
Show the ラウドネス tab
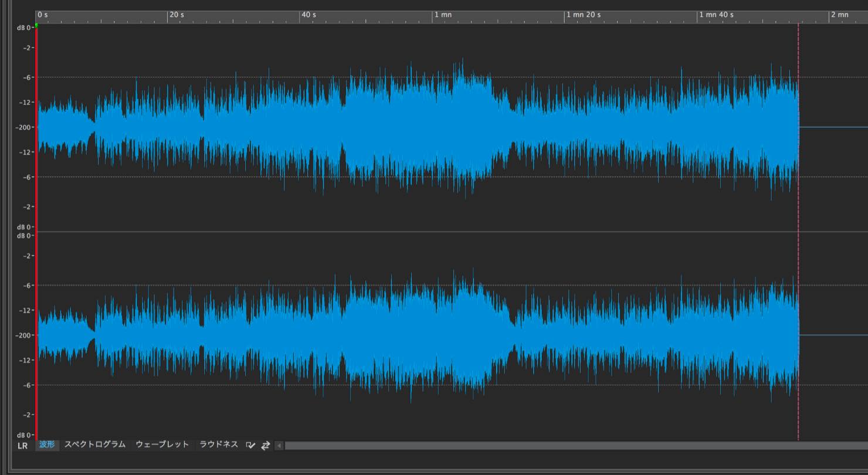click(x=219, y=445)
